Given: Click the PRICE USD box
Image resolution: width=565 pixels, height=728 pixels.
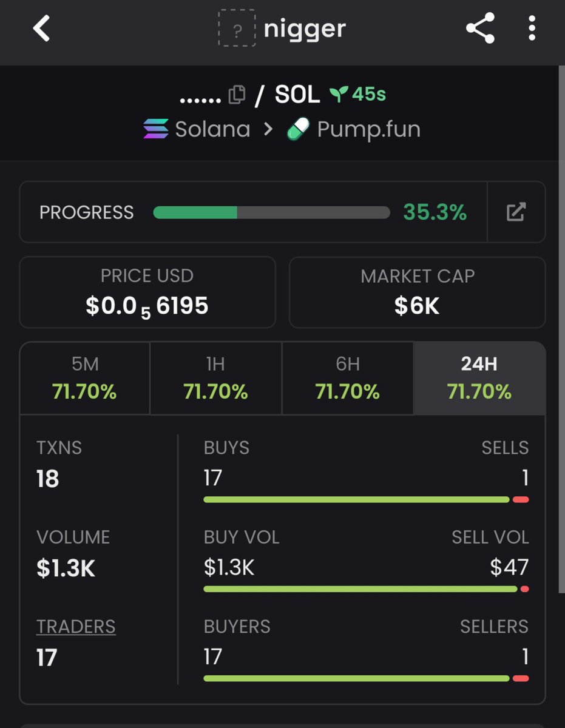Looking at the screenshot, I should pos(147,292).
